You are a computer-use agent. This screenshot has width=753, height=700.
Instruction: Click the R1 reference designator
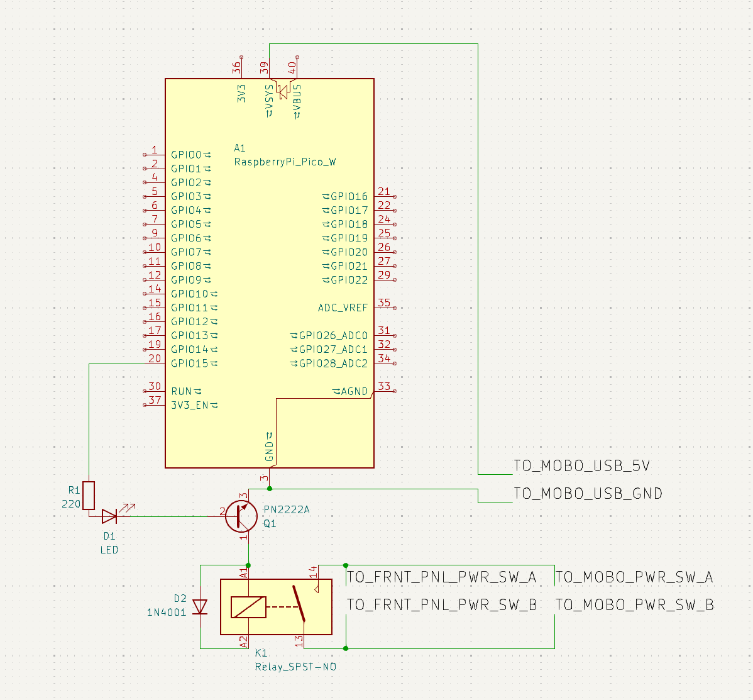pos(74,490)
